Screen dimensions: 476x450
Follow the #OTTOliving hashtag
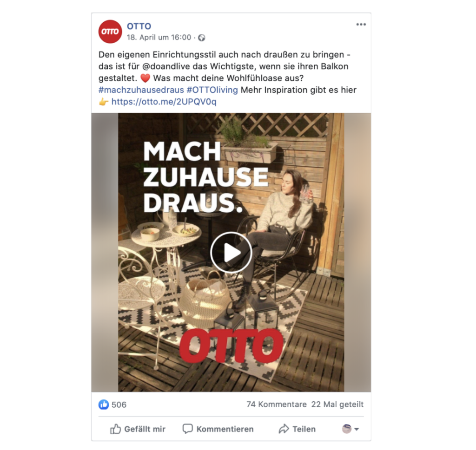212,90
